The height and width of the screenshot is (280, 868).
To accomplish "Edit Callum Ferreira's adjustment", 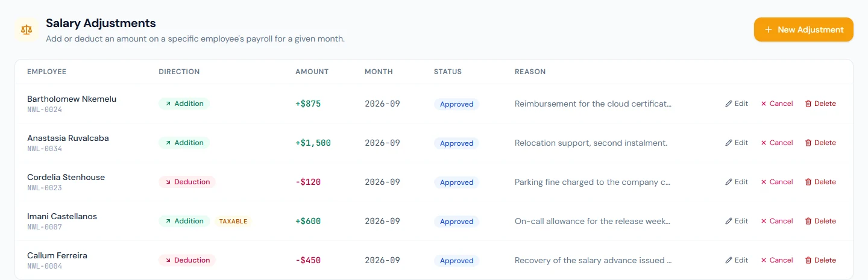I will 737,260.
